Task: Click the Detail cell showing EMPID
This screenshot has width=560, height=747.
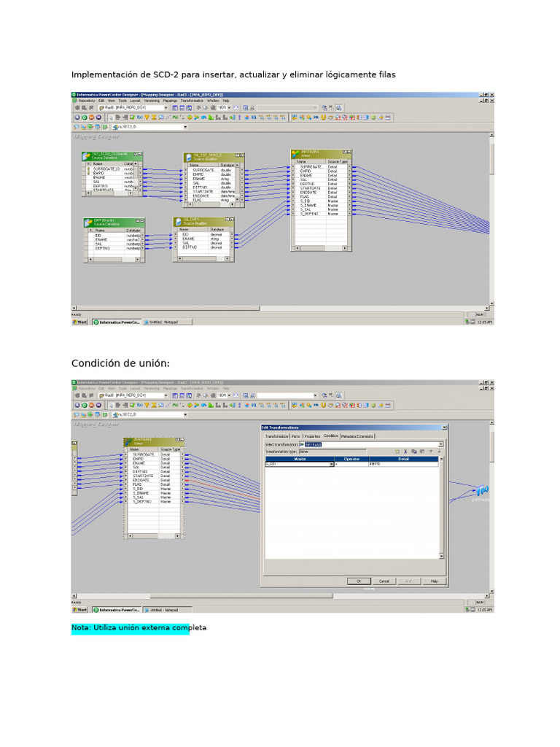Action: pos(403,463)
